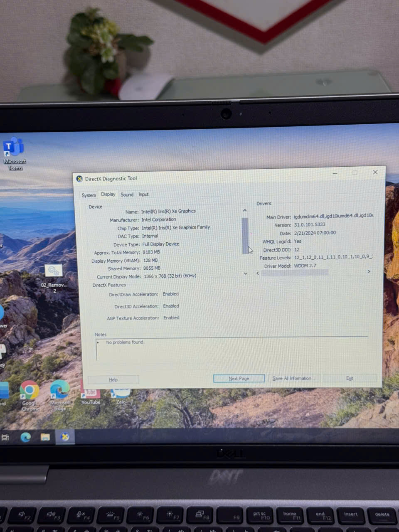Open the Input tab
The image size is (399, 532).
143,195
